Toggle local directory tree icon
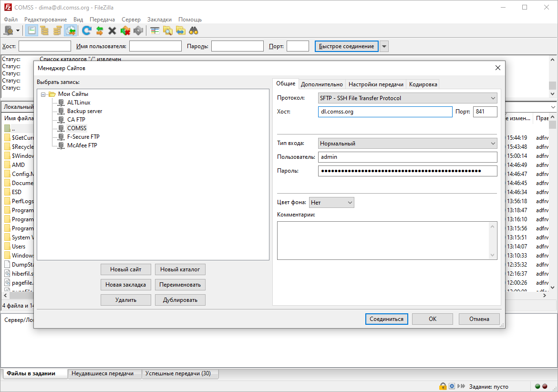 click(x=44, y=31)
